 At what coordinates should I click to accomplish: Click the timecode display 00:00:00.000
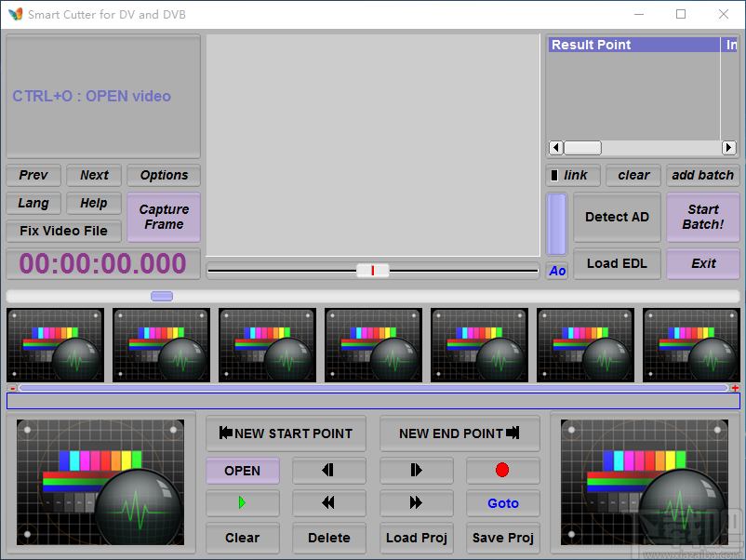click(102, 263)
